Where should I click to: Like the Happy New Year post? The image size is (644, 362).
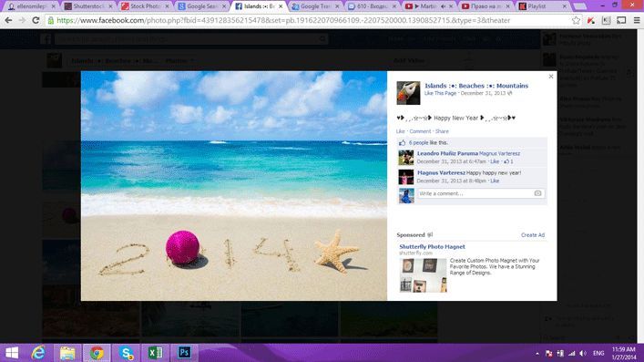coord(401,131)
